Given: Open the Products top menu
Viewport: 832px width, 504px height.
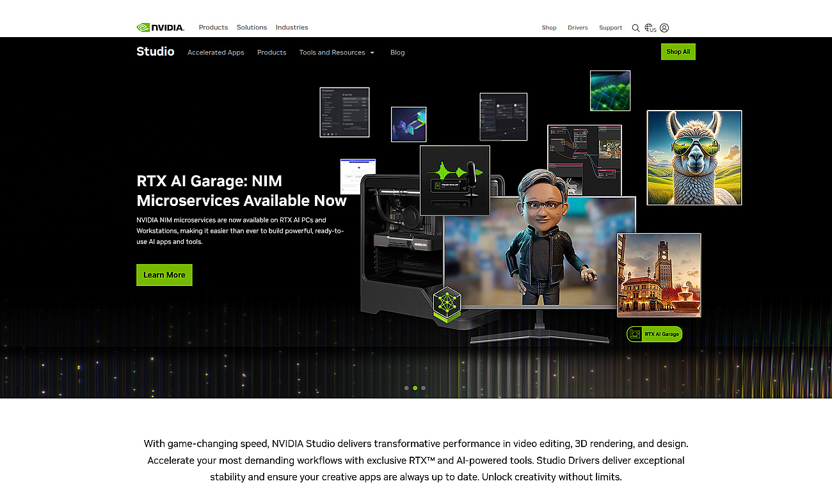Looking at the screenshot, I should (x=213, y=28).
